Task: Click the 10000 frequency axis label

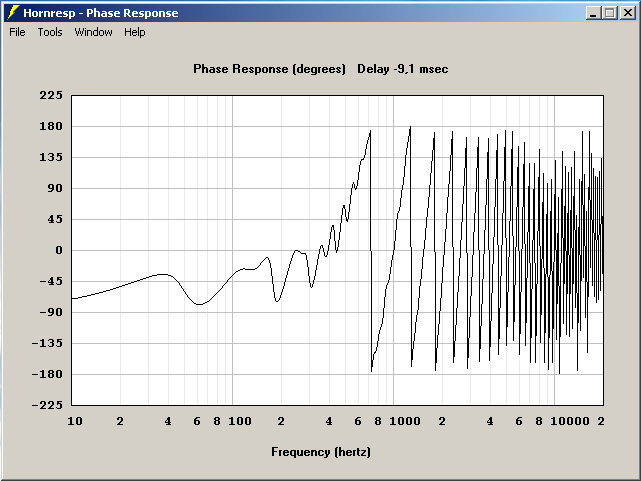Action: pos(570,421)
